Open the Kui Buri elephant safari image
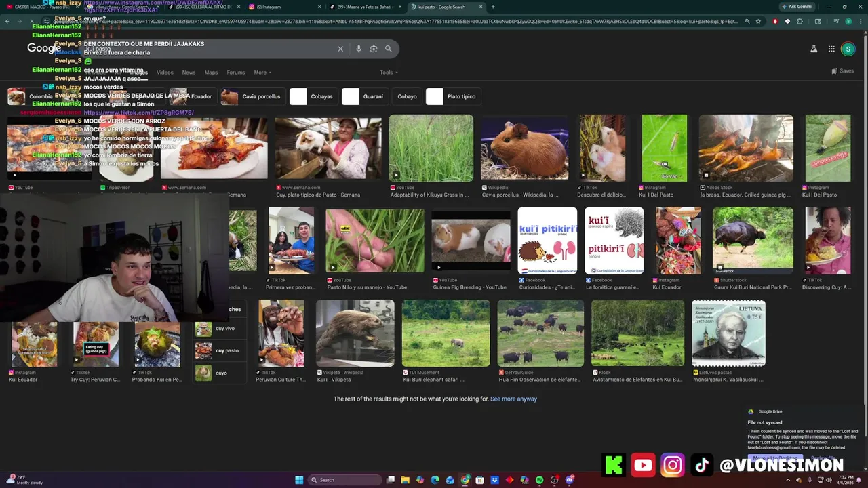This screenshot has height=488, width=868. [x=446, y=333]
